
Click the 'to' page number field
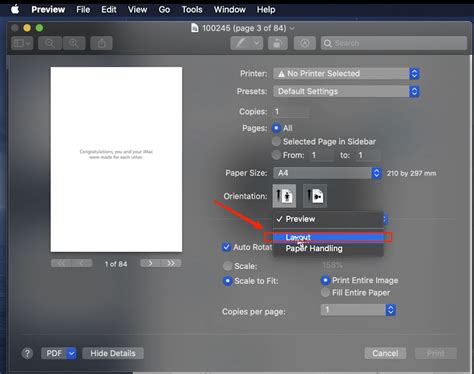(368, 155)
